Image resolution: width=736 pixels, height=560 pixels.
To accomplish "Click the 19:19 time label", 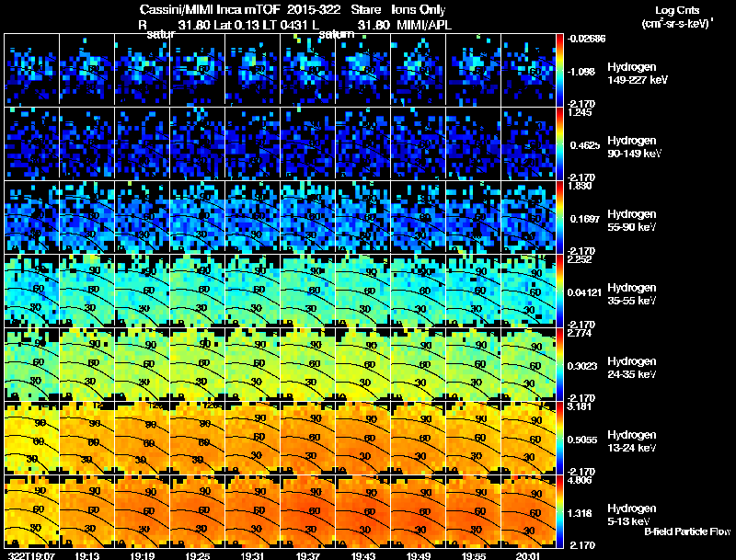I will click(143, 555).
